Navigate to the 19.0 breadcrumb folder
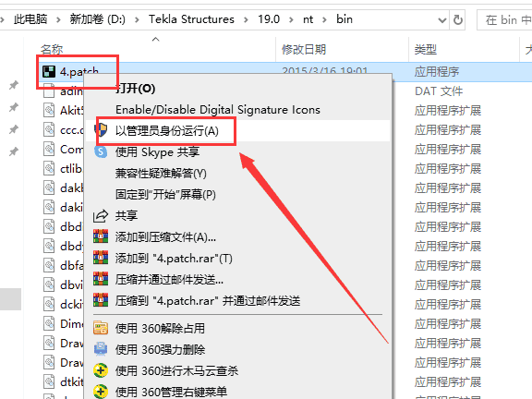 [269, 19]
